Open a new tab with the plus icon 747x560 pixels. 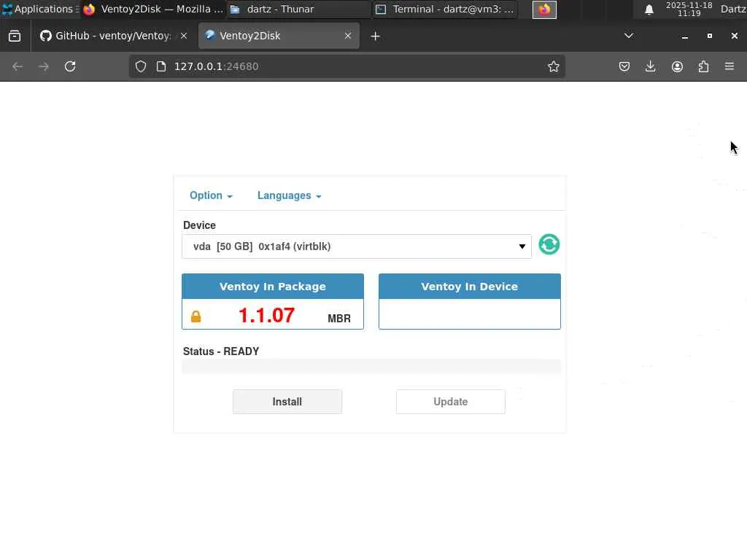pos(375,36)
